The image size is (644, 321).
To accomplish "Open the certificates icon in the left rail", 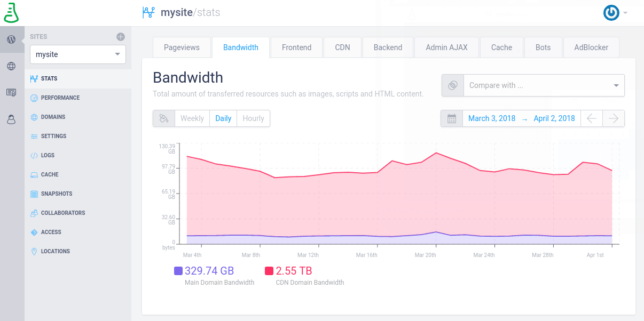I will (x=11, y=92).
